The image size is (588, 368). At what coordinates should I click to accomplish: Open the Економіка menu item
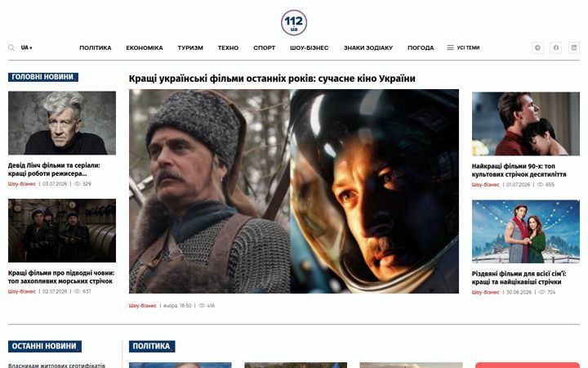pyautogui.click(x=145, y=47)
